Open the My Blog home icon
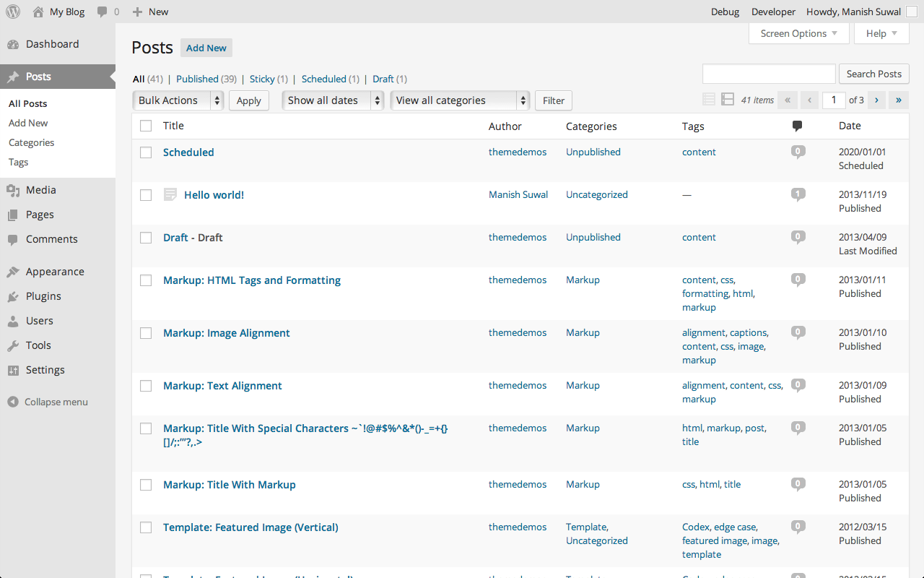 click(x=38, y=12)
